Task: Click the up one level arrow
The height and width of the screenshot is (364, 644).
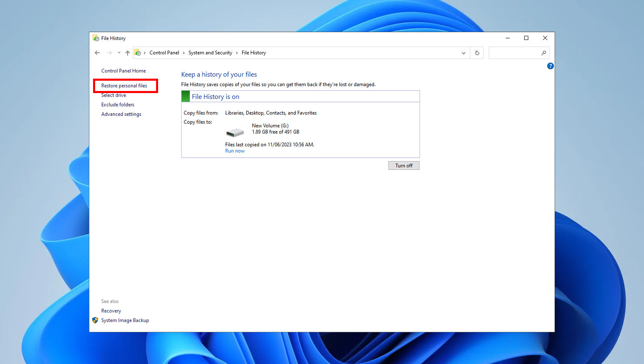Action: pos(128,53)
